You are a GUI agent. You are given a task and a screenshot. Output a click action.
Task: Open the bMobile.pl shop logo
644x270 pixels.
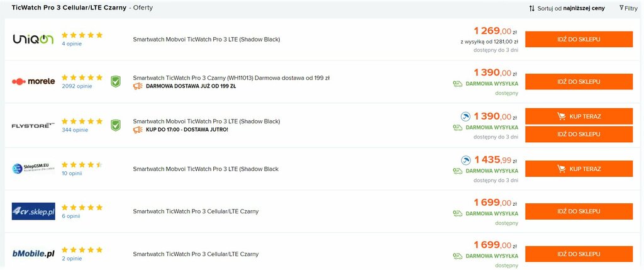click(33, 254)
